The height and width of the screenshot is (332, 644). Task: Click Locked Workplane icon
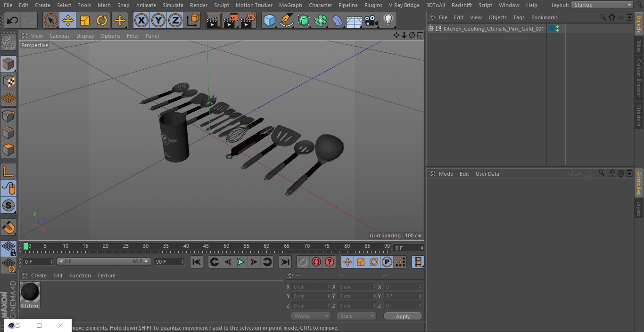(x=8, y=248)
